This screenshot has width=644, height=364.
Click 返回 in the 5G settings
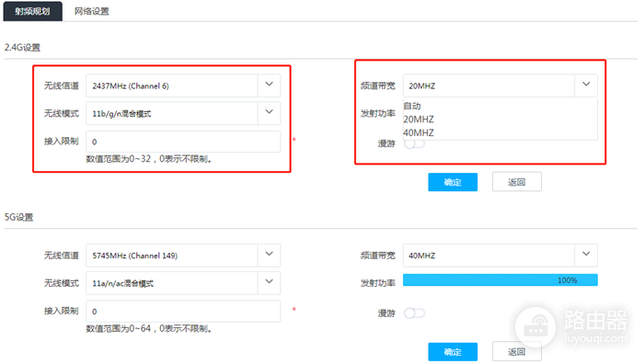(x=517, y=352)
